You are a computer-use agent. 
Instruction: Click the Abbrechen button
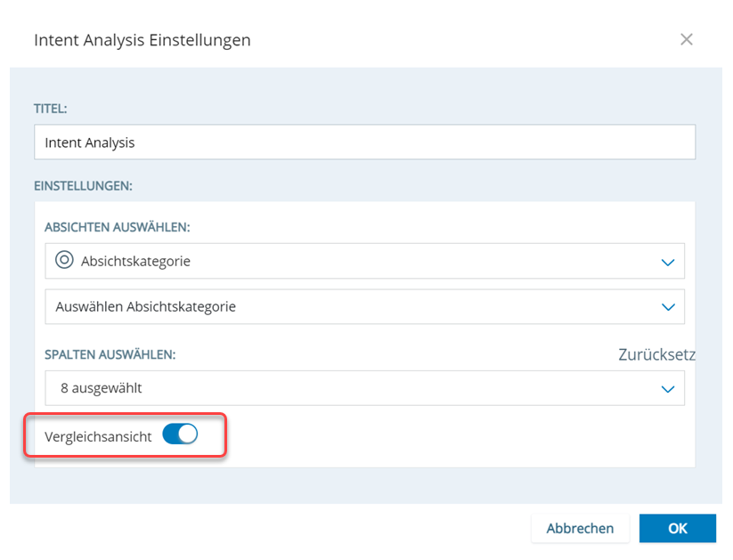(580, 528)
